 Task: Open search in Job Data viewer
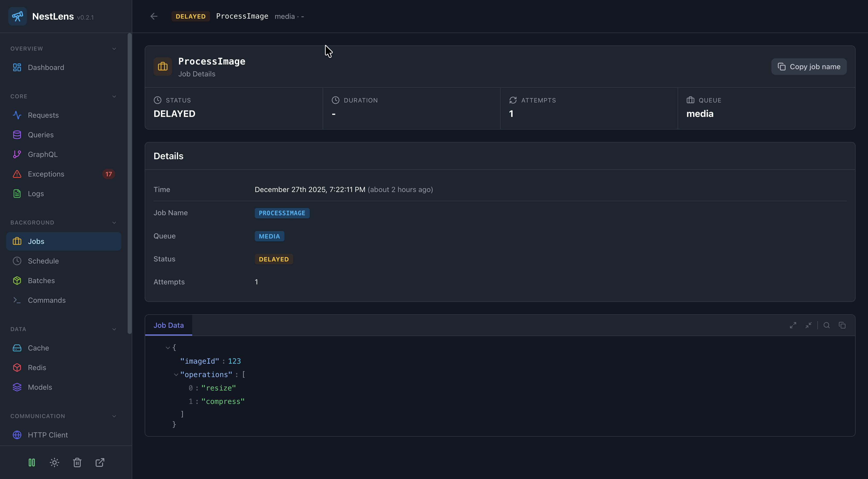(x=827, y=325)
